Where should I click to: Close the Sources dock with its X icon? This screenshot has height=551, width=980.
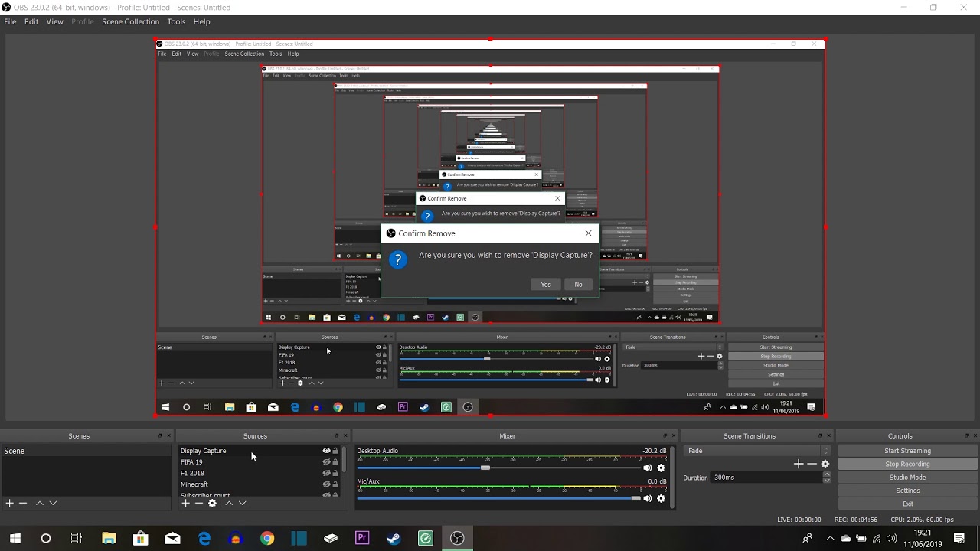tap(345, 436)
